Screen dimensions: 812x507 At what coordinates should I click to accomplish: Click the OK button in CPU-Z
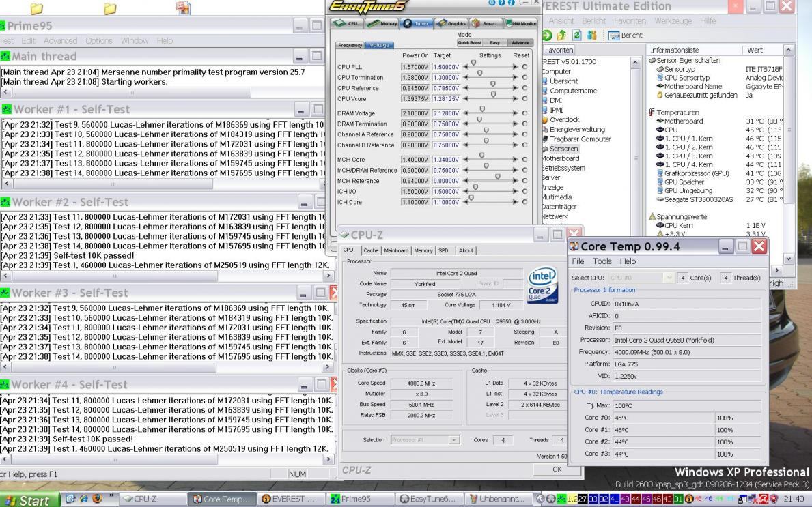point(557,469)
